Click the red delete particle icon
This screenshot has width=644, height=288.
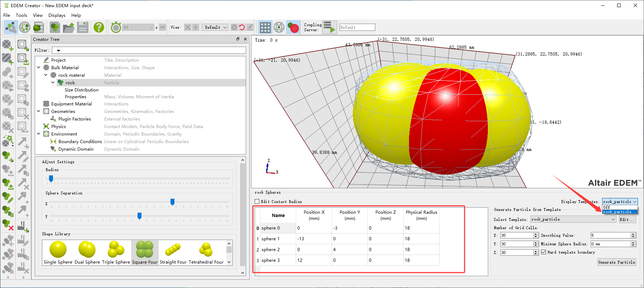(x=8, y=225)
